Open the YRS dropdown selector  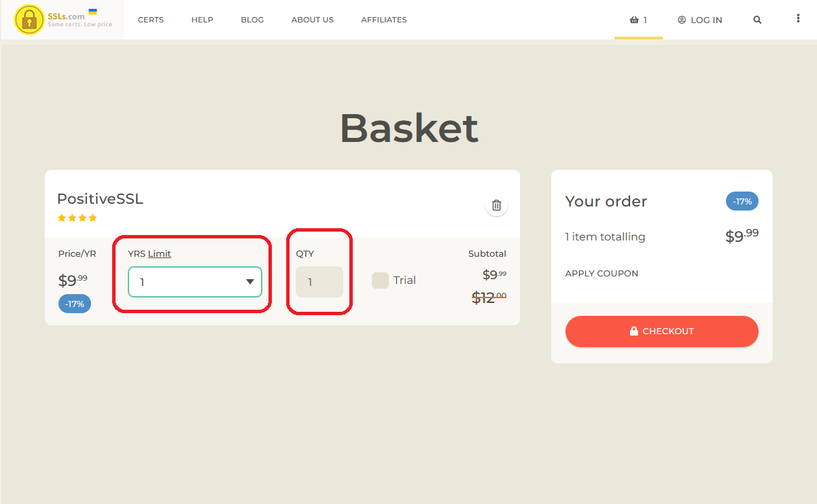click(x=195, y=282)
